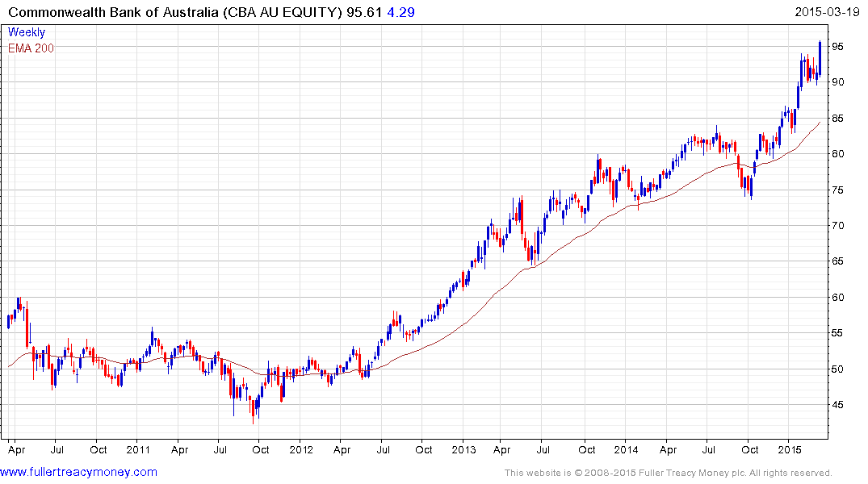Click the 50 price axis label
This screenshot has width=868, height=484.
(838, 369)
